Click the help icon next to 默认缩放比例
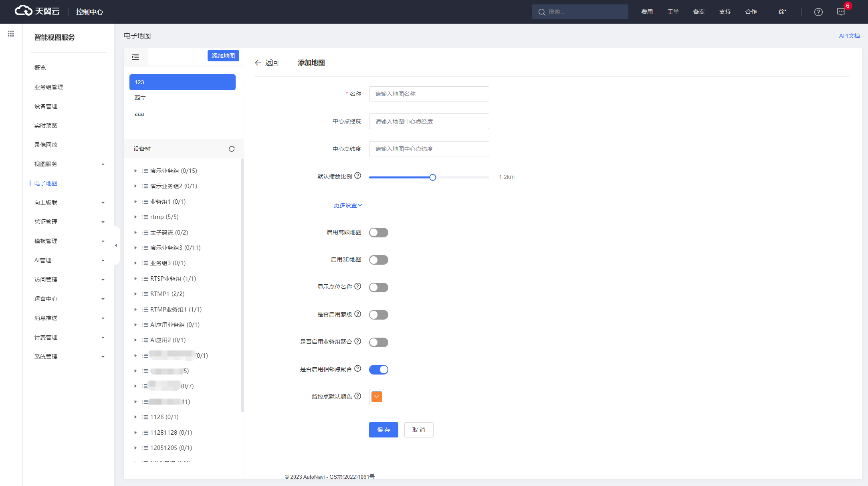 pyautogui.click(x=358, y=176)
